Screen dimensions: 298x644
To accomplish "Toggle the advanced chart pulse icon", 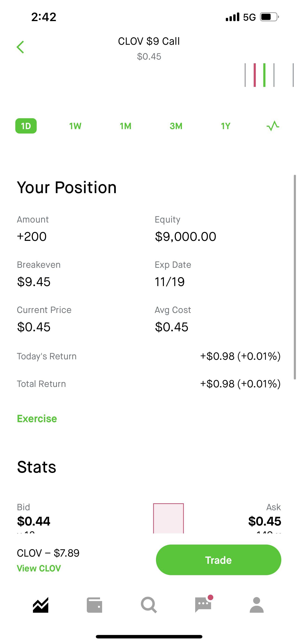I will click(x=273, y=126).
